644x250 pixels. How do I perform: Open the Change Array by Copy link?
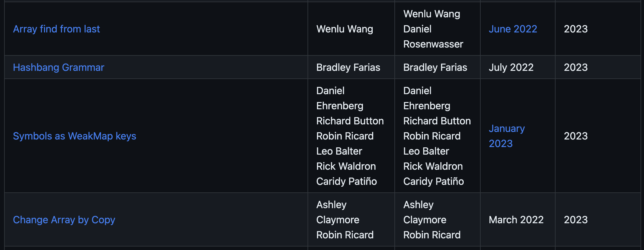pyautogui.click(x=64, y=220)
